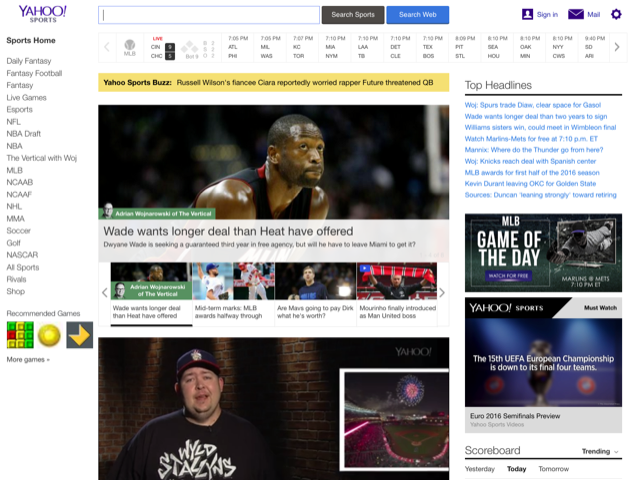Click the video icon on Mourinho thumbnail
The height and width of the screenshot is (480, 640).
click(364, 268)
